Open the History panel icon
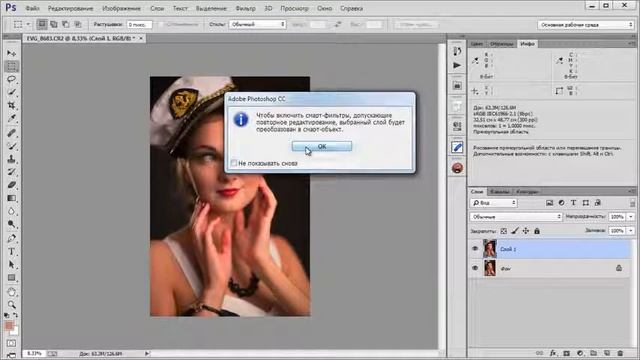Screen dimensions: 640x360 click(x=457, y=51)
